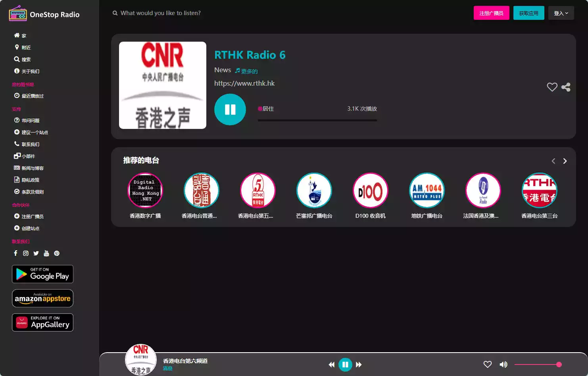Select D100 收音机 station

tap(371, 190)
